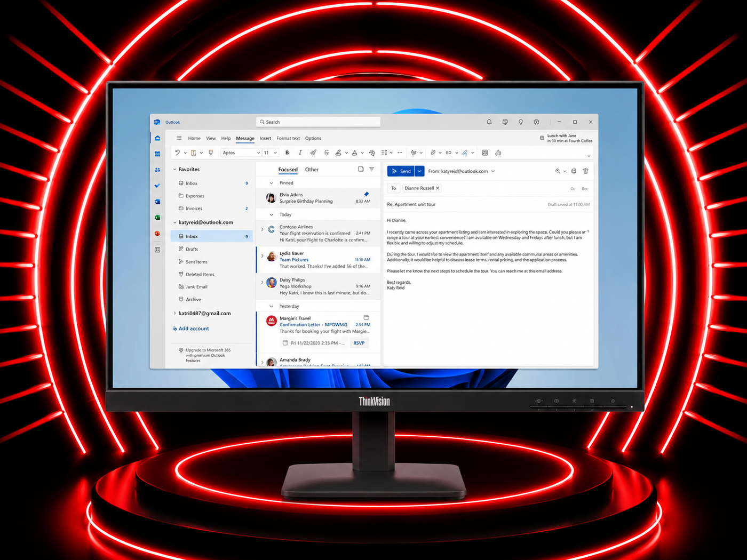The width and height of the screenshot is (747, 560).
Task: Open the People icon in left rail
Action: (157, 170)
